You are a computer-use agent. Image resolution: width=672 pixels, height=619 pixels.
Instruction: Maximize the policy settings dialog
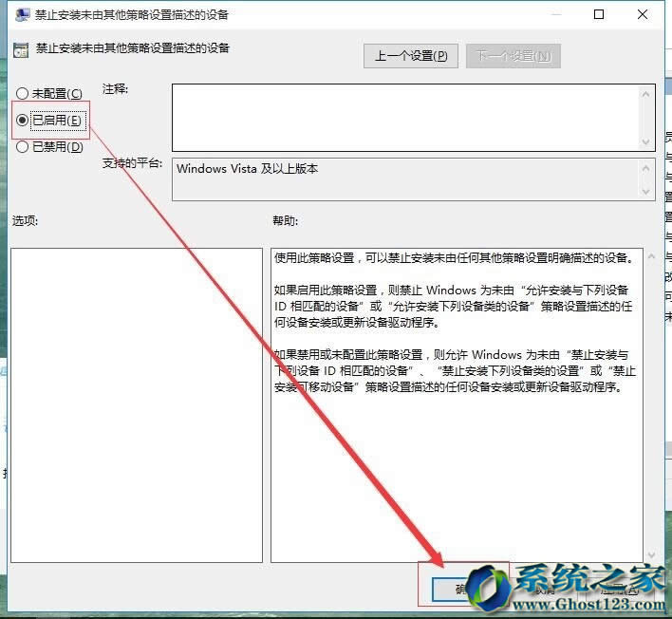[x=599, y=15]
